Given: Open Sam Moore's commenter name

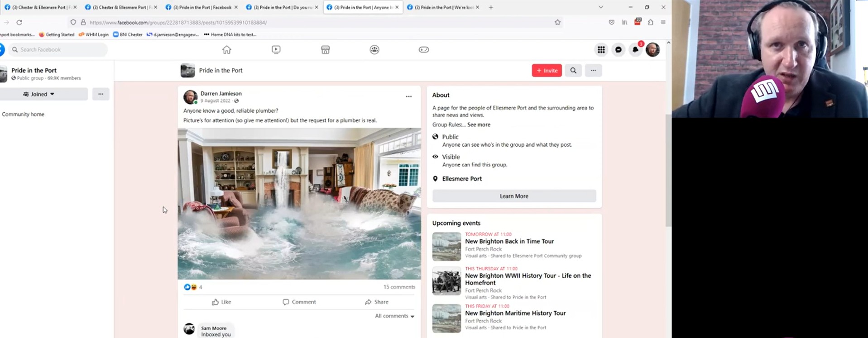Looking at the screenshot, I should click(214, 328).
